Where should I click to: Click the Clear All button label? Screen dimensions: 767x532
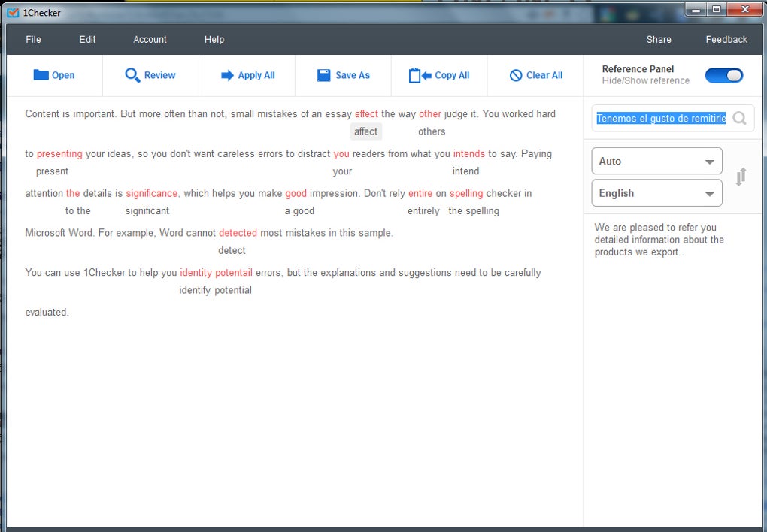(544, 75)
